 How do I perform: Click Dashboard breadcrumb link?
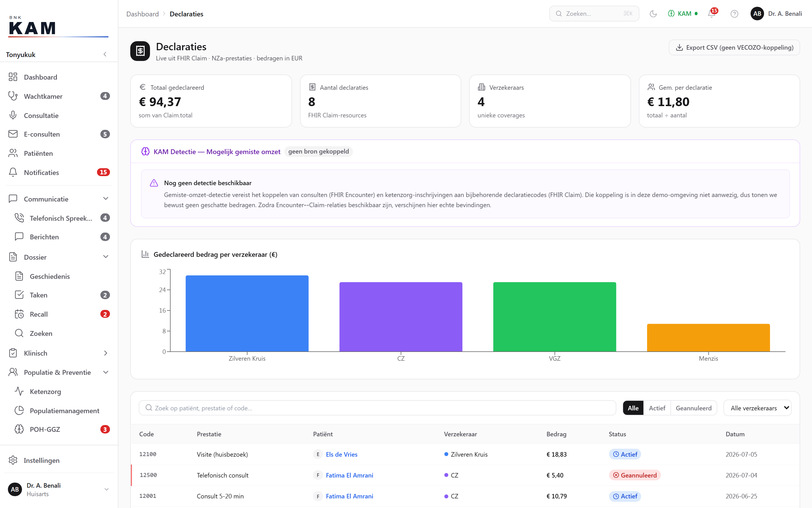pos(142,14)
